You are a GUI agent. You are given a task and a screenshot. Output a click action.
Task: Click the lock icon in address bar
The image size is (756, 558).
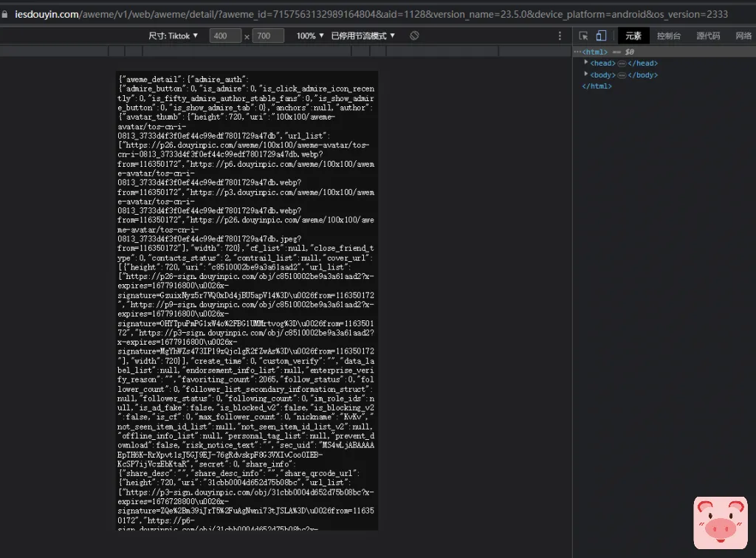(x=5, y=15)
